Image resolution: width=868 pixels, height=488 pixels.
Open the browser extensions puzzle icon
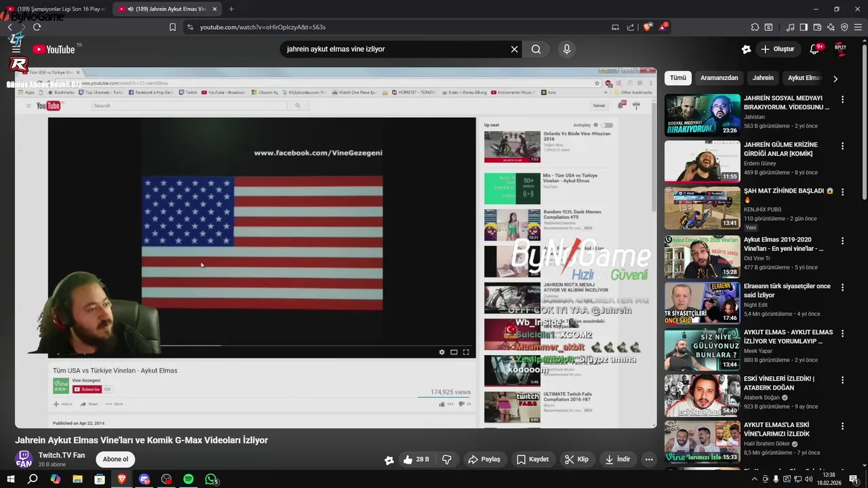755,27
